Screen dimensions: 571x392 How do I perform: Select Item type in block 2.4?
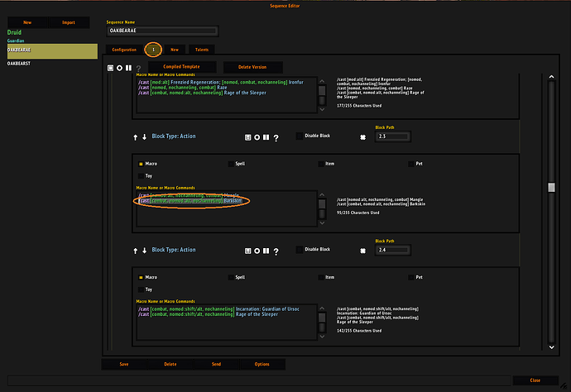321,277
